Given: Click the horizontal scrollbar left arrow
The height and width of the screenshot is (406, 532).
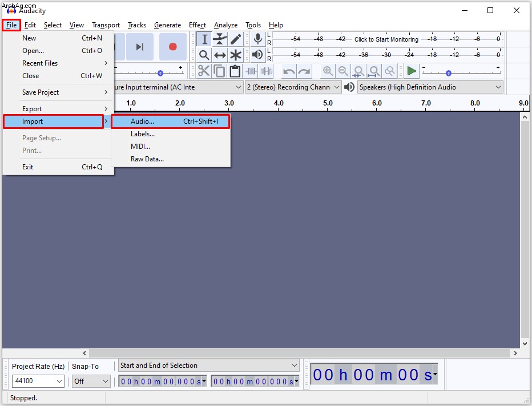Looking at the screenshot, I should tap(84, 353).
